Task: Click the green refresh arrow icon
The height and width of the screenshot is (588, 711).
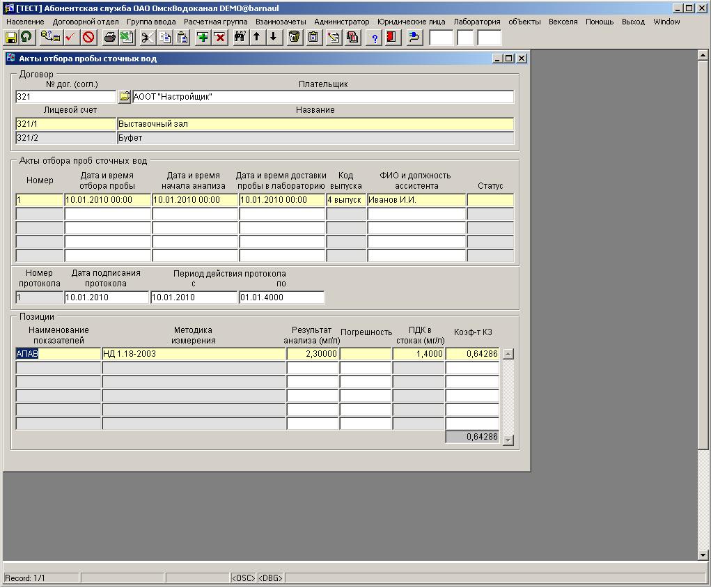Action: 26,38
